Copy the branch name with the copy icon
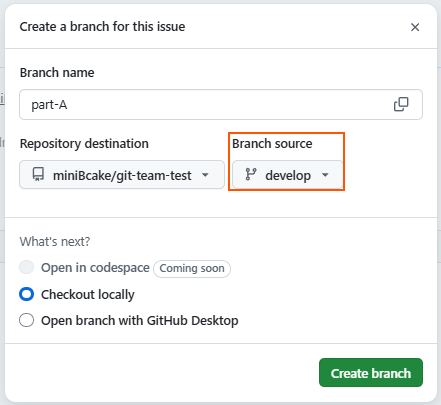The width and height of the screenshot is (441, 405). (401, 104)
